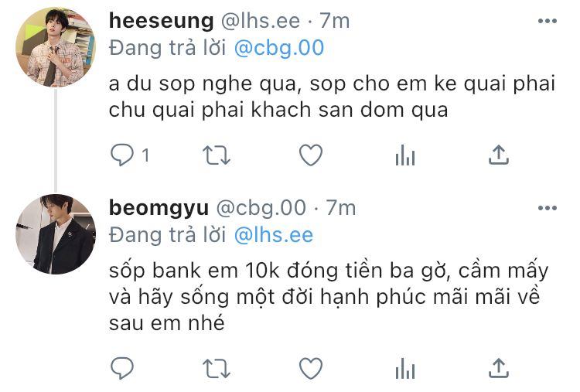Open heeseung's display name profile
Viewport: 580px width, 392px height.
(x=162, y=21)
